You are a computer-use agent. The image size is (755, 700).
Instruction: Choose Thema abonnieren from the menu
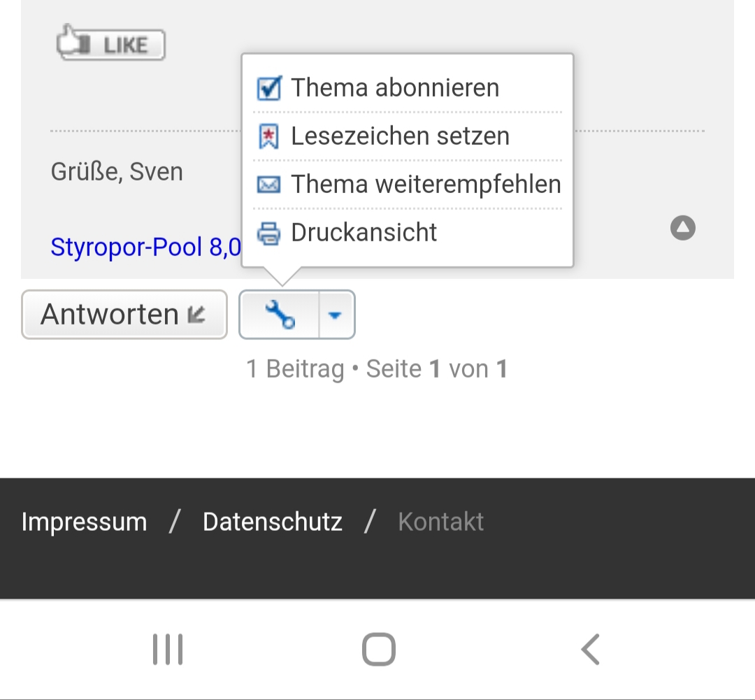tap(395, 87)
